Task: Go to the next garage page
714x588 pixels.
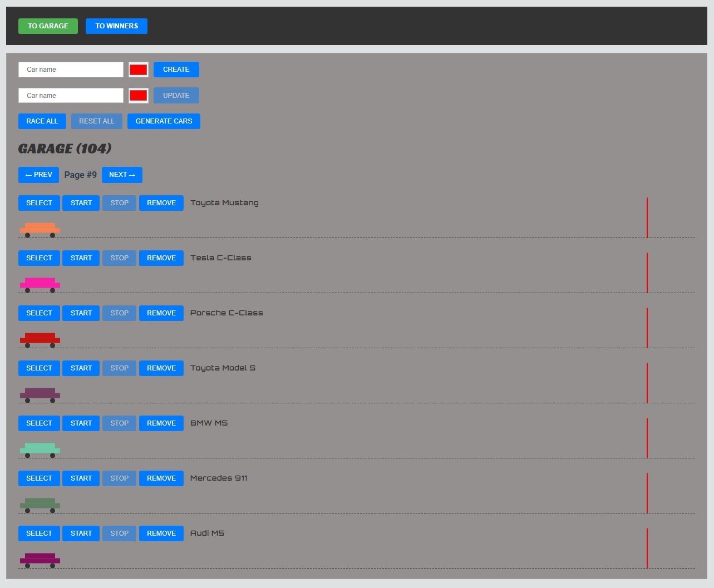Action: [122, 175]
